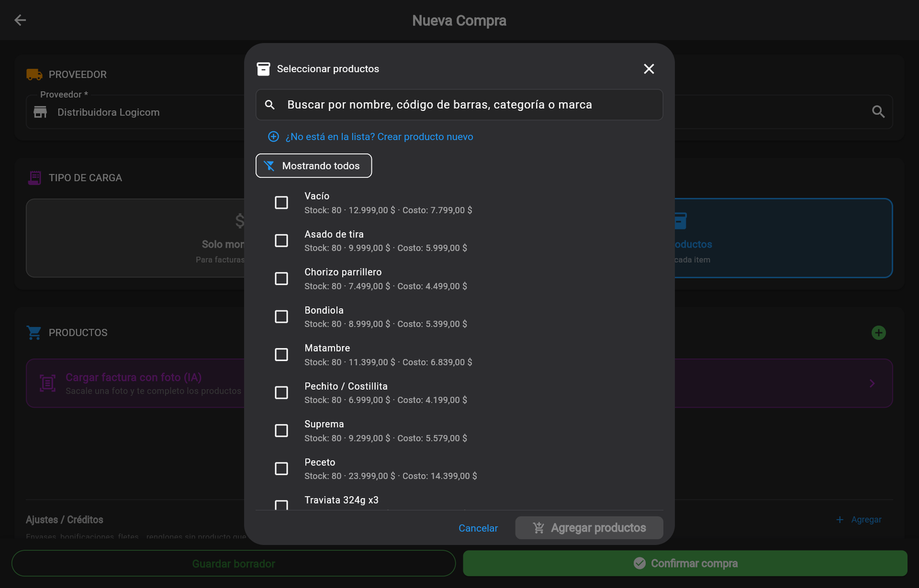Select the Chorizo parrillero checkbox

click(x=281, y=279)
